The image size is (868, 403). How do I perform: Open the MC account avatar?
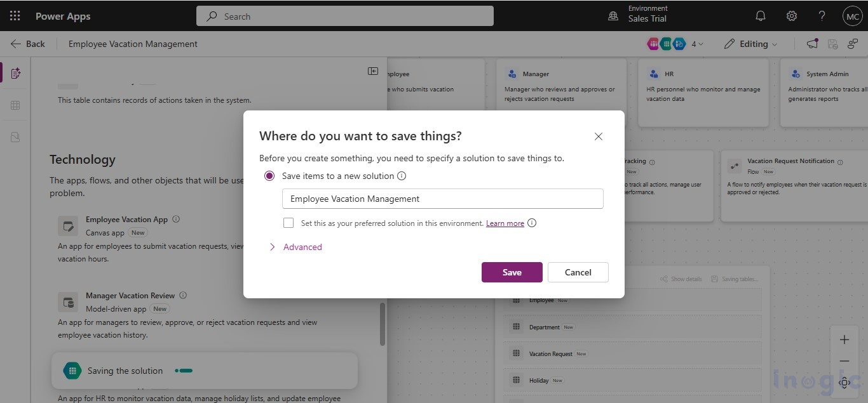[852, 17]
